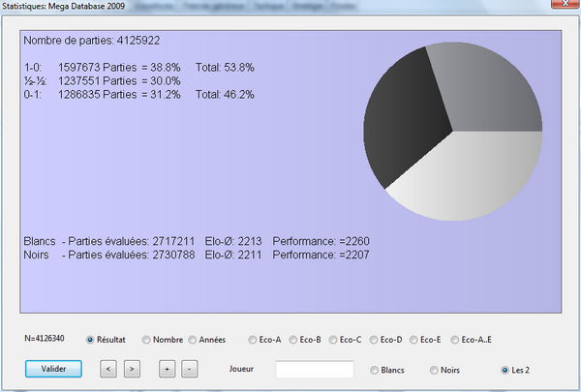
Task: Click the Performance: =2260 value
Action: coord(321,241)
